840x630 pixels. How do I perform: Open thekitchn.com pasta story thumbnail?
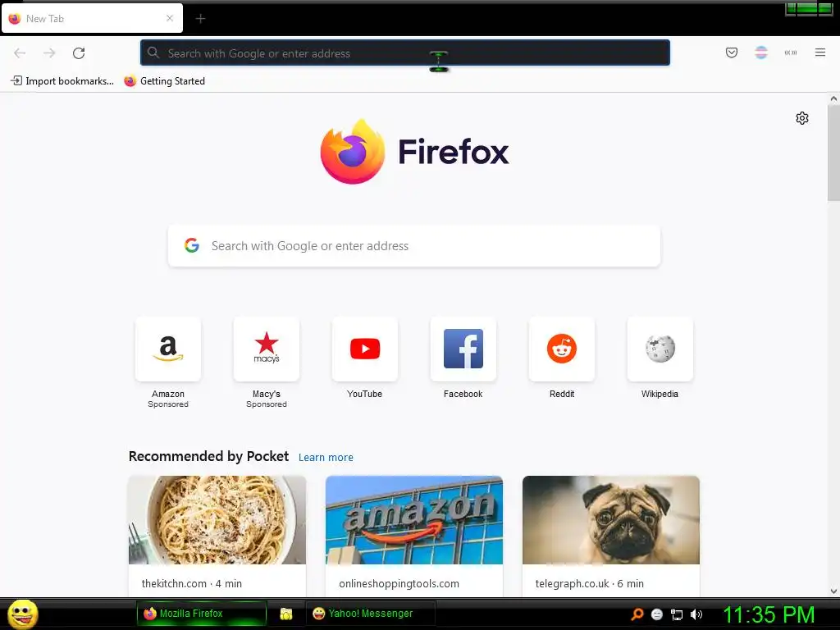pyautogui.click(x=217, y=519)
